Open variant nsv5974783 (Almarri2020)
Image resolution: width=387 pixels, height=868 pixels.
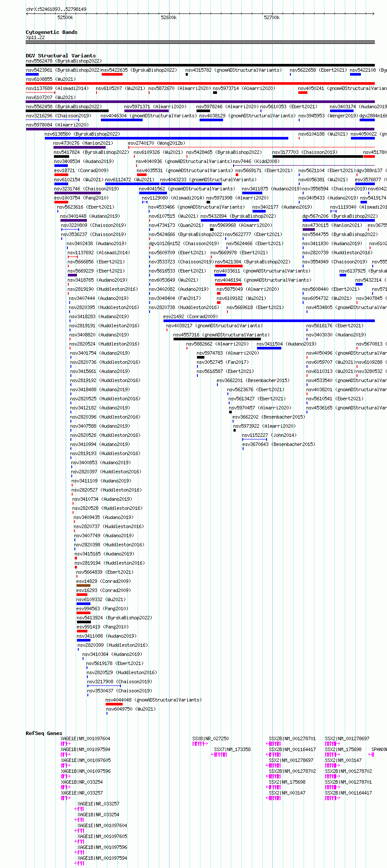228,353
